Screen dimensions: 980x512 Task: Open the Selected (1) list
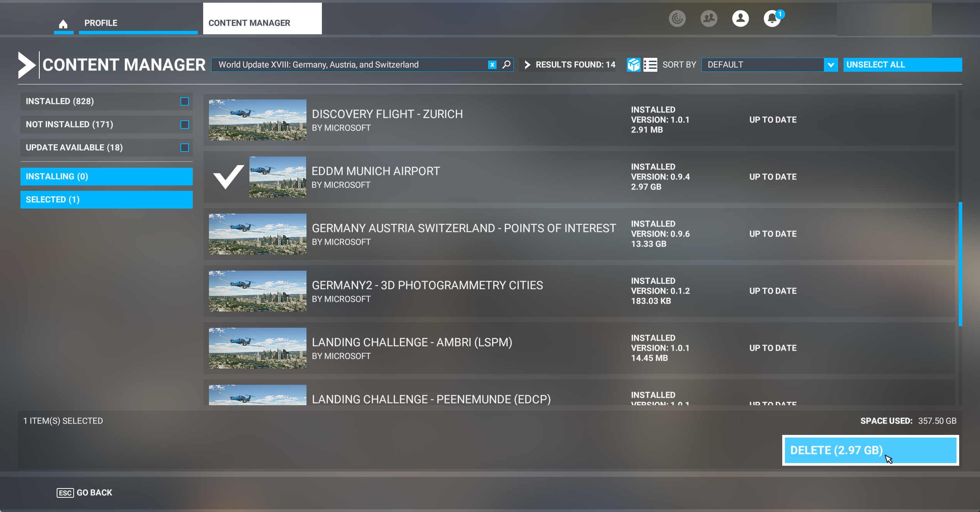pyautogui.click(x=106, y=200)
